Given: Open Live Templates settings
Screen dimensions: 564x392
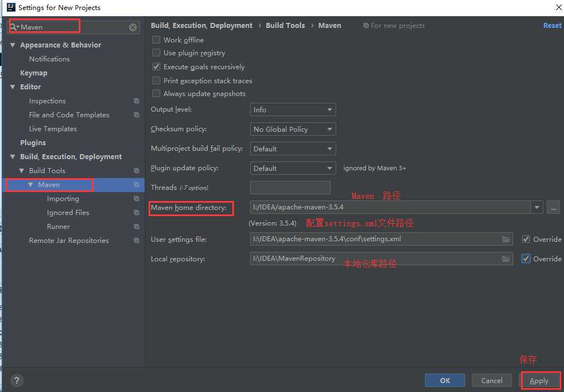Looking at the screenshot, I should [53, 129].
